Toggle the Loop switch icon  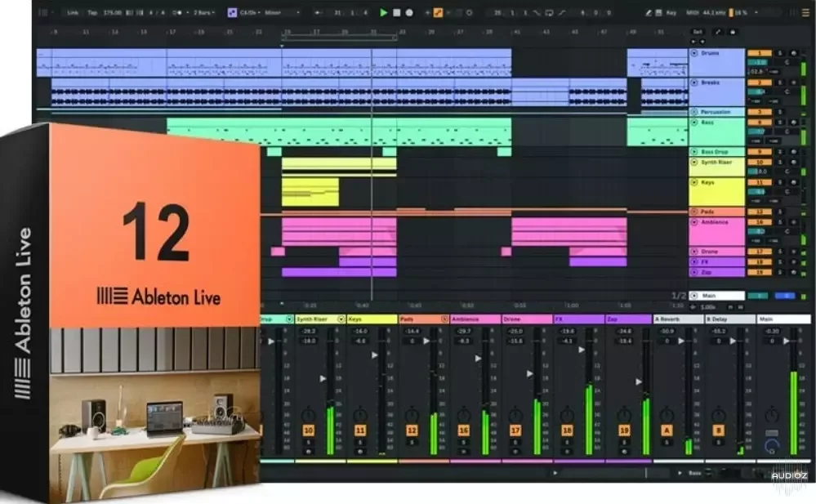pos(549,12)
